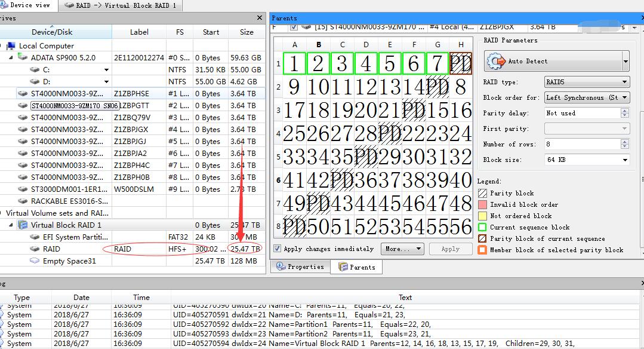Switch to the Properties tab

click(300, 267)
